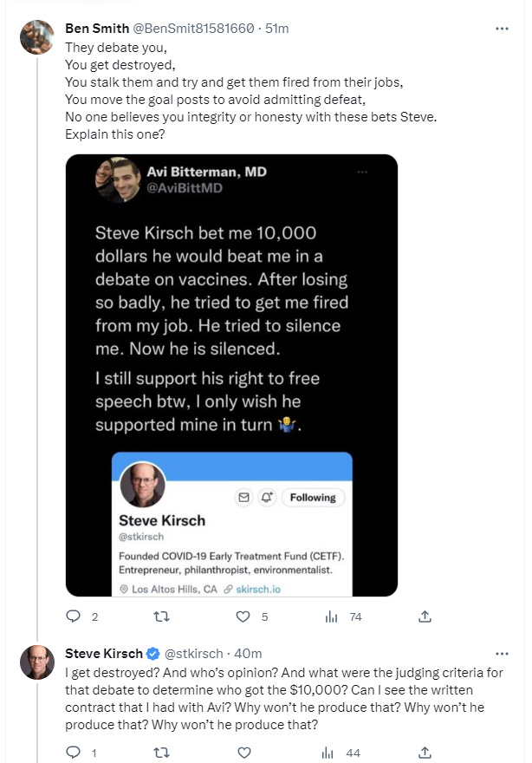Reply to Steve Kirsch's tweet
The width and height of the screenshot is (532, 763).
point(74,753)
